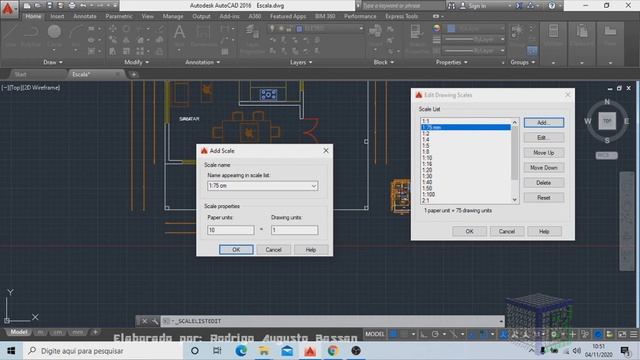Viewport: 640px width, 360px height.
Task: Toggle WCS label under the ViewCube
Action: point(606,156)
